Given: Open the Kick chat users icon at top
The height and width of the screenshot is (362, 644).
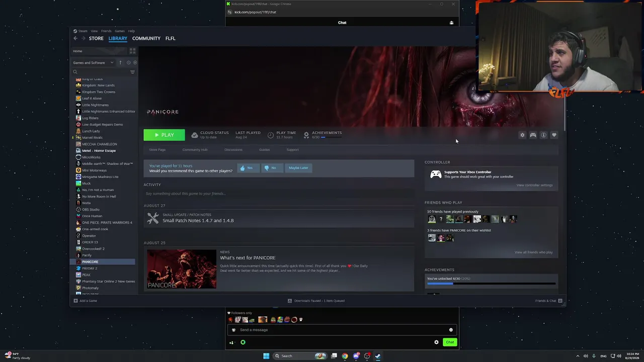Looking at the screenshot, I should pyautogui.click(x=451, y=23).
